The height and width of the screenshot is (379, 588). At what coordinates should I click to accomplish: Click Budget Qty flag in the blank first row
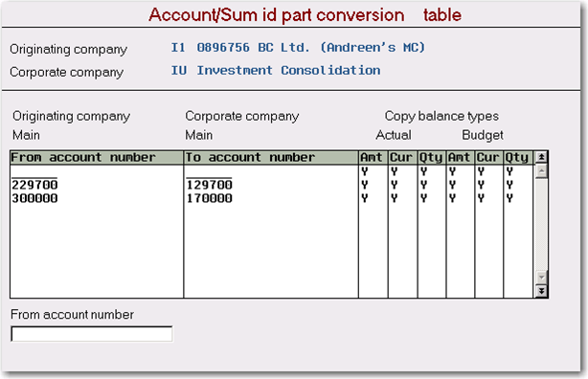[x=509, y=171]
